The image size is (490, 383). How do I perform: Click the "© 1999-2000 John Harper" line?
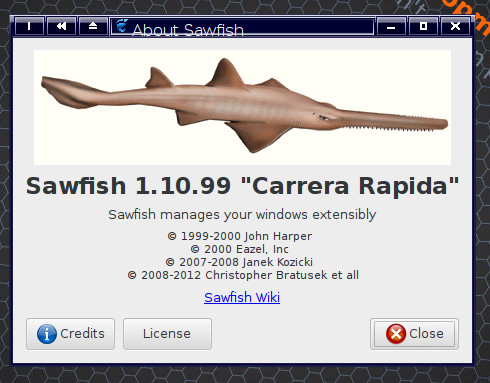pos(240,236)
